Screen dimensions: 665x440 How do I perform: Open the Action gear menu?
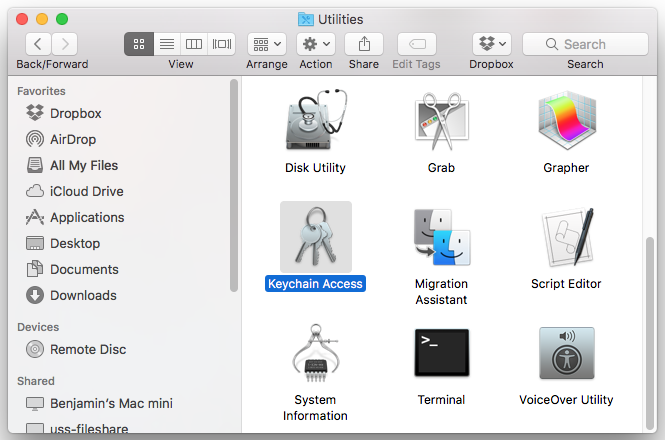point(316,44)
